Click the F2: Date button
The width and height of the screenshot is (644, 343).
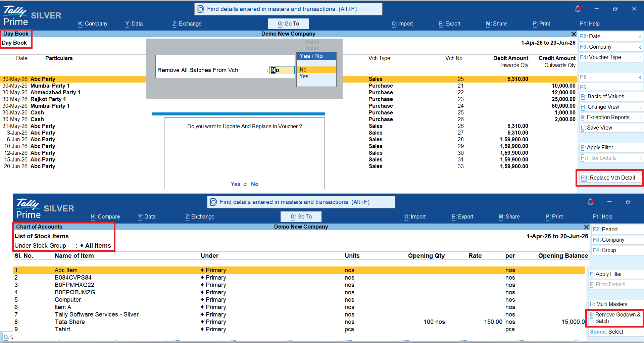tap(608, 37)
